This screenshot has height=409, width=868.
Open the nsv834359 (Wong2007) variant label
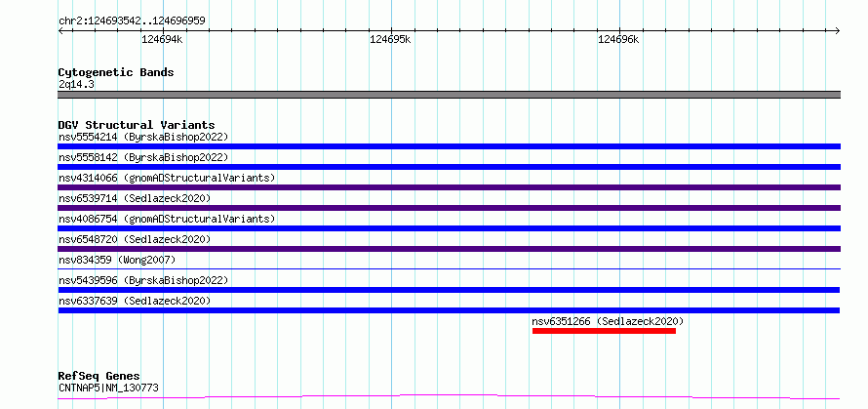tap(117, 260)
